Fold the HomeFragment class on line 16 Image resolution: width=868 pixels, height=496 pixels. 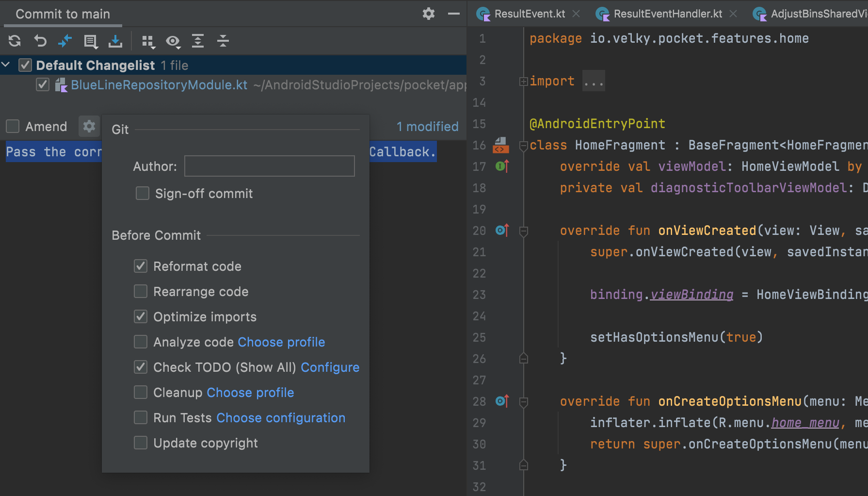[x=524, y=146]
